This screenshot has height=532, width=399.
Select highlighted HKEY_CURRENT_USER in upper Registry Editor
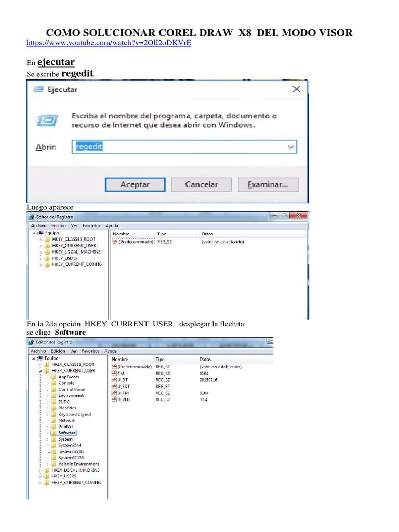(x=74, y=245)
